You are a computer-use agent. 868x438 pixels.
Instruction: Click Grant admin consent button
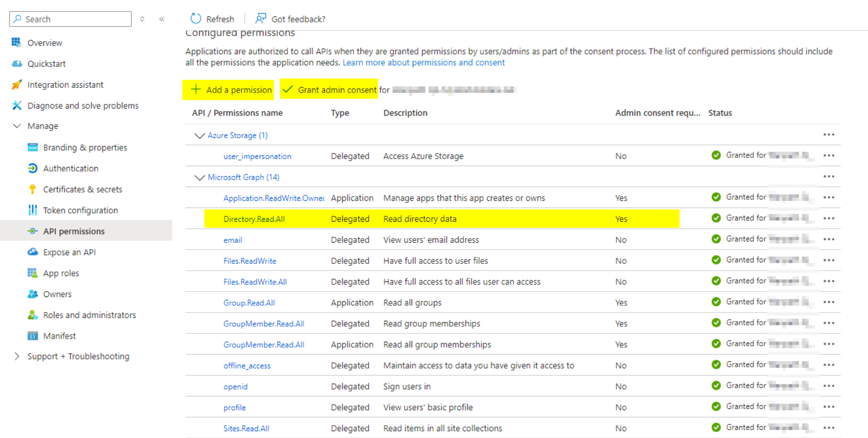point(330,90)
